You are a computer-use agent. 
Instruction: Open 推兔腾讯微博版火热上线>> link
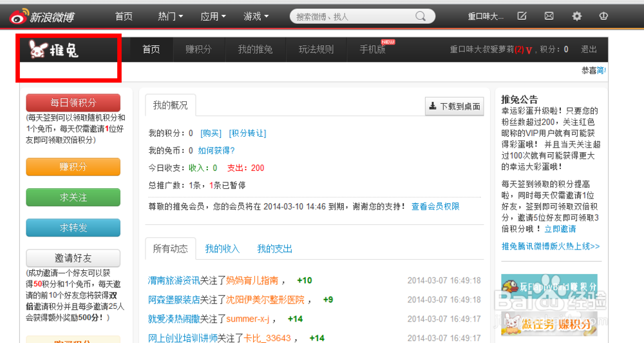[x=551, y=246]
